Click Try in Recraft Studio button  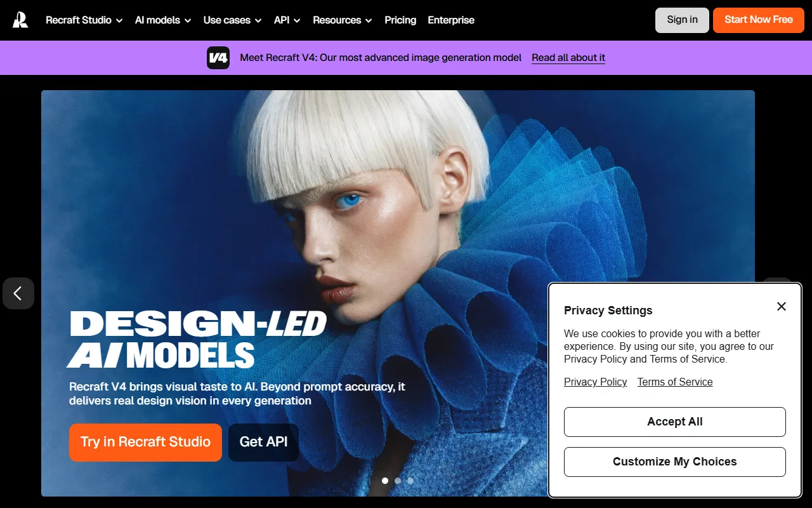(145, 443)
